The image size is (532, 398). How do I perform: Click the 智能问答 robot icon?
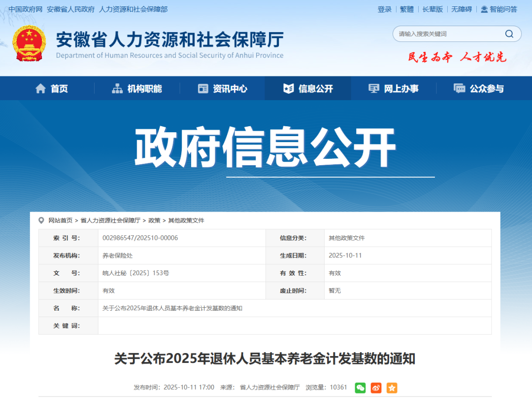coord(484,9)
